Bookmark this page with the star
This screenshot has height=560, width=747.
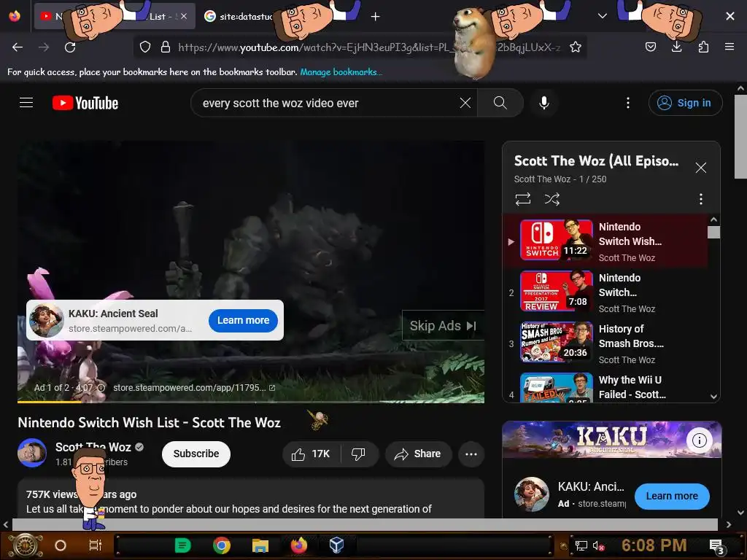click(x=576, y=47)
